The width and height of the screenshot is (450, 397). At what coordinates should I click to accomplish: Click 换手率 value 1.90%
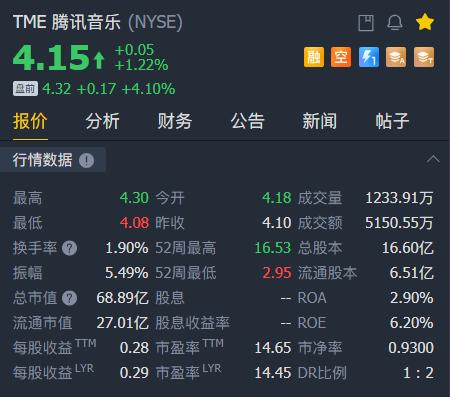[x=127, y=248]
